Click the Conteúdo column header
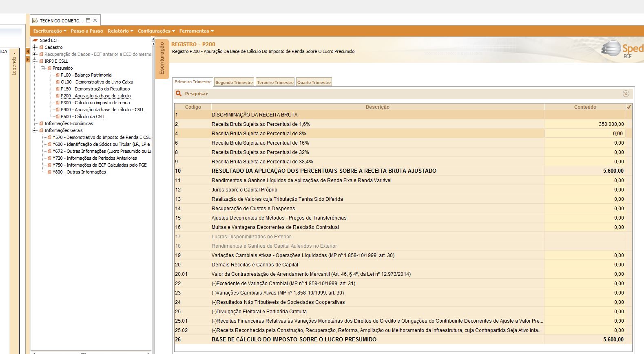Screen dimensions: 644x354 click(x=585, y=107)
